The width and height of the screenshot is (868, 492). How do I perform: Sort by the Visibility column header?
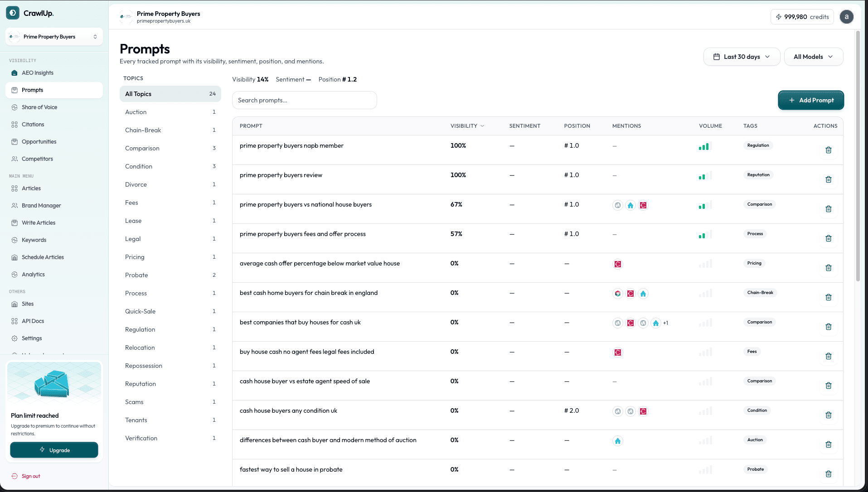point(467,126)
